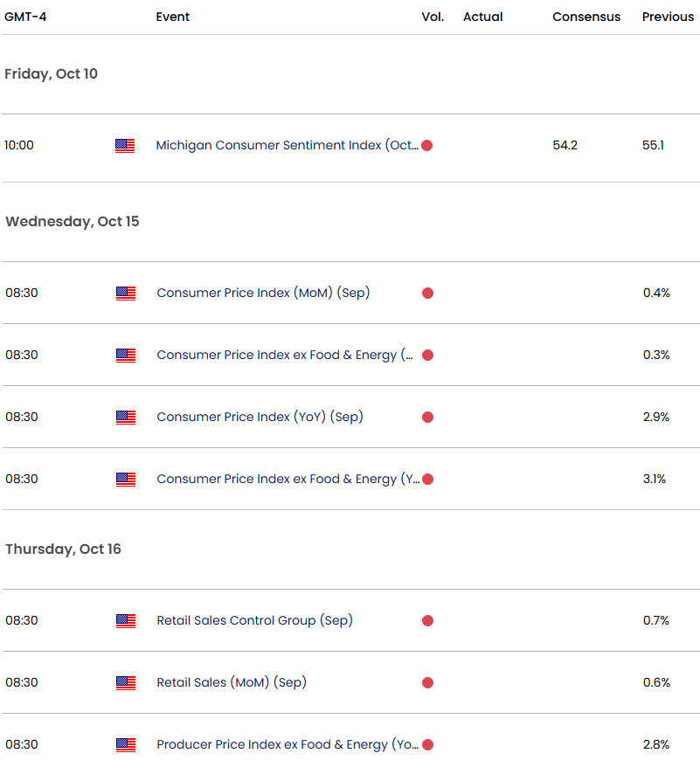Open the Michigan Consumer Sentiment Index event

287,146
